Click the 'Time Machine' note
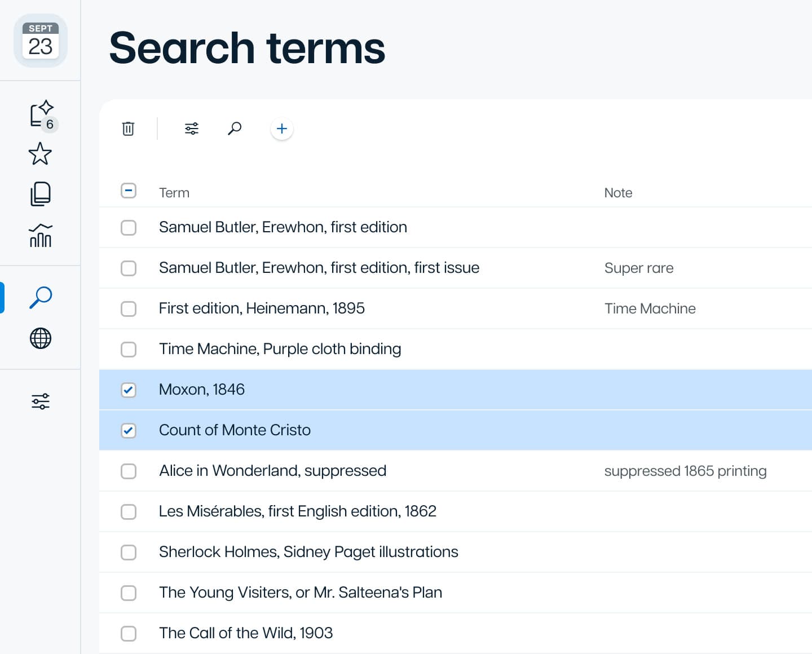 (x=650, y=308)
